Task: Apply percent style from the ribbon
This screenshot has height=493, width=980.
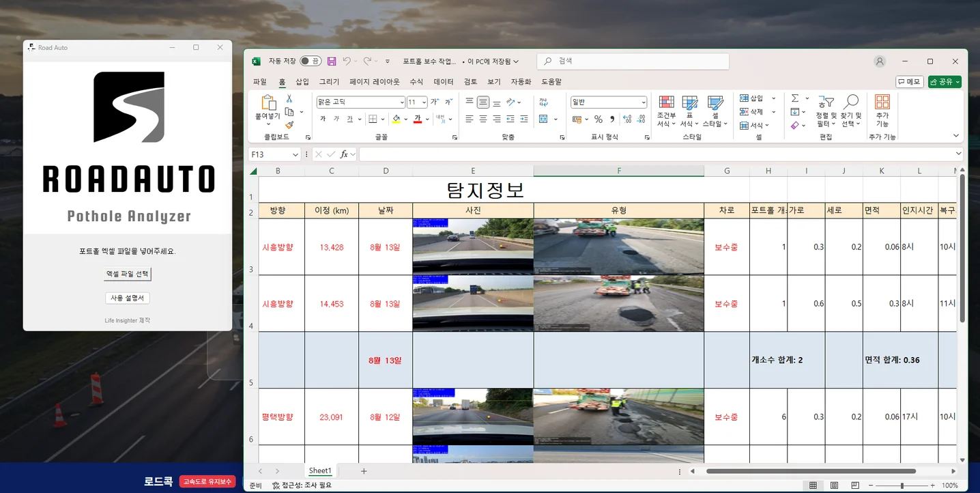Action: click(x=597, y=118)
